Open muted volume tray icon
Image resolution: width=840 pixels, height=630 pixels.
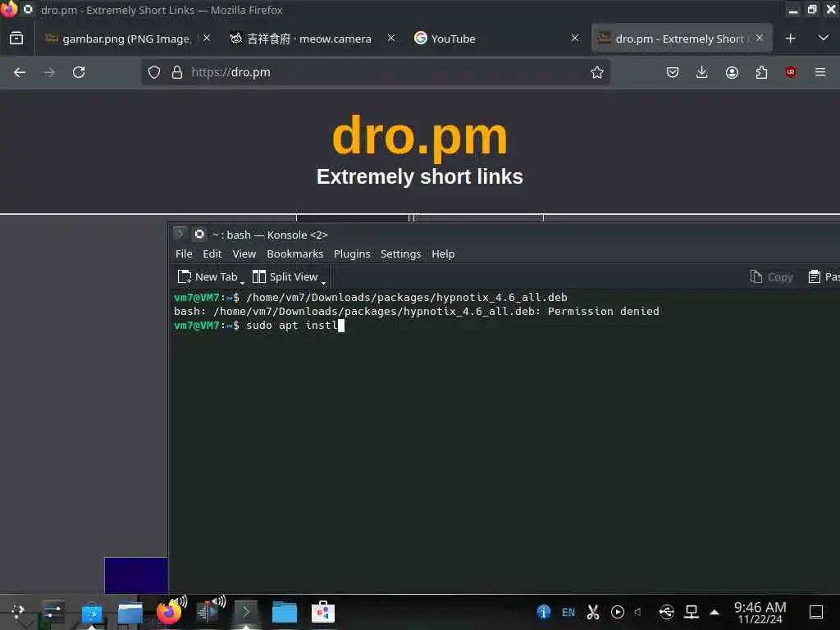[638, 612]
